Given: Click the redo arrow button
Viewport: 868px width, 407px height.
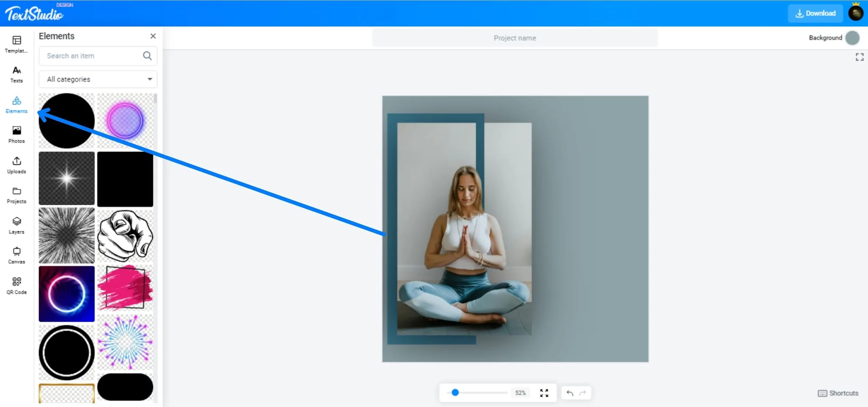Looking at the screenshot, I should (x=582, y=393).
